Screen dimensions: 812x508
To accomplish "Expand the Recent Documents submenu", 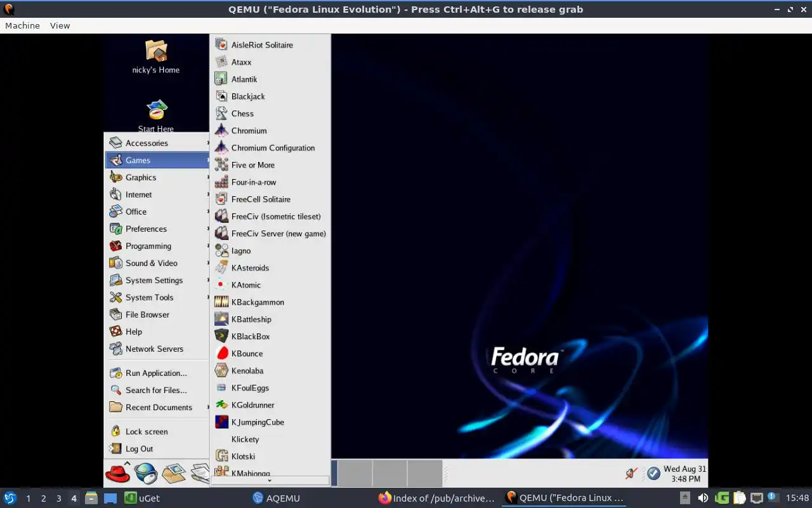I will [157, 408].
